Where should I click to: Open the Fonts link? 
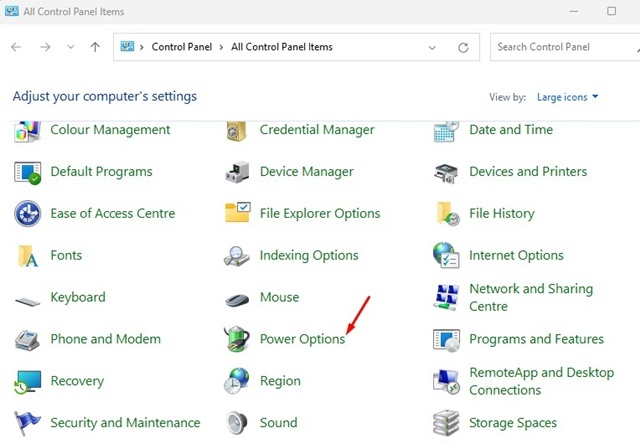(66, 255)
